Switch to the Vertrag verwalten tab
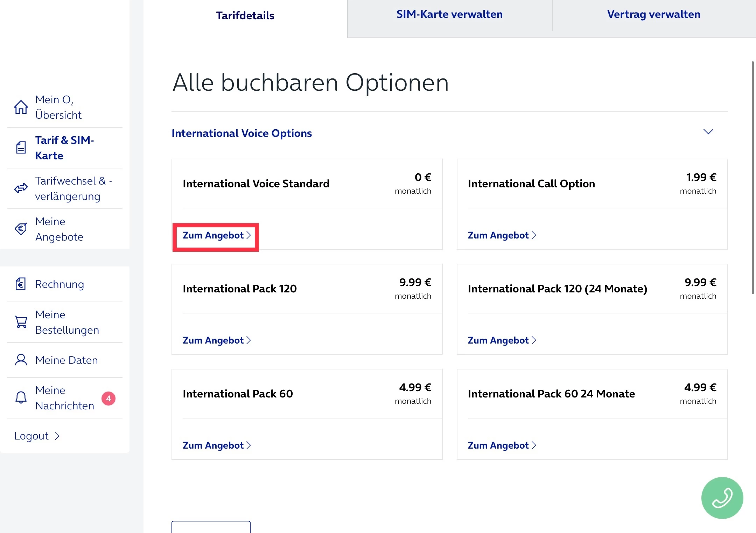This screenshot has width=756, height=533. coord(653,15)
